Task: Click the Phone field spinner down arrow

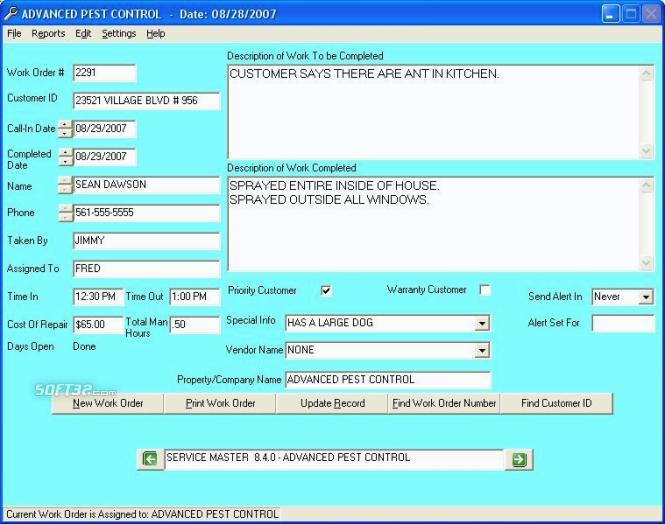Action: pos(65,217)
